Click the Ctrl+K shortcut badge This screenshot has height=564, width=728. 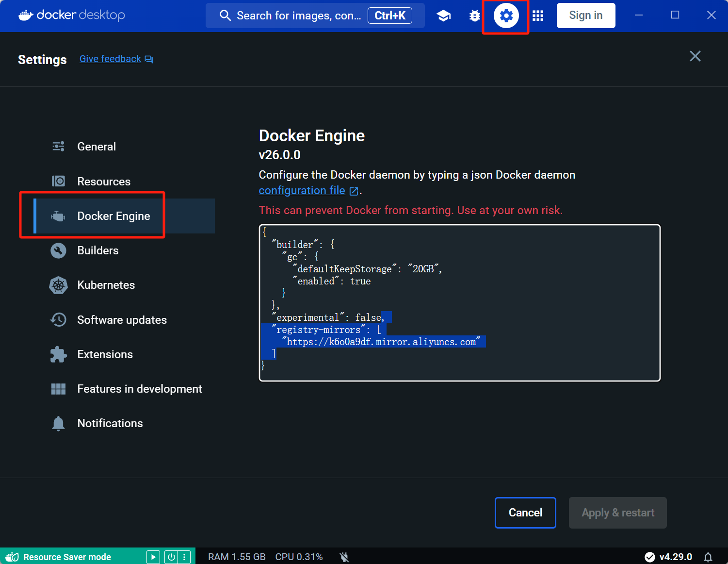[390, 16]
